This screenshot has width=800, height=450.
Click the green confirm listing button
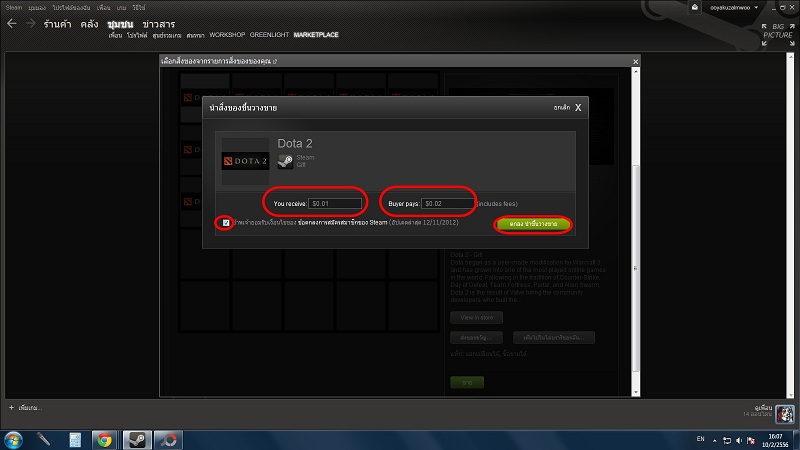(533, 224)
